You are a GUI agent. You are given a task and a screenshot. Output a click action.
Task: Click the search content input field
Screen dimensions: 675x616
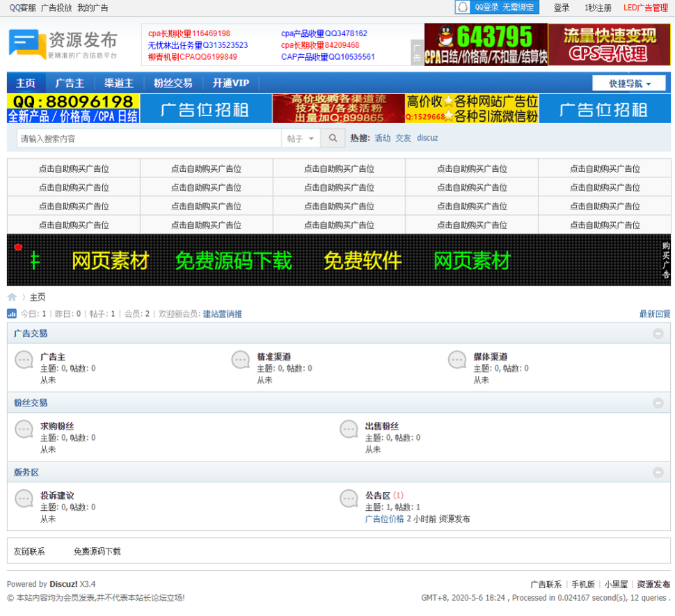click(x=149, y=139)
